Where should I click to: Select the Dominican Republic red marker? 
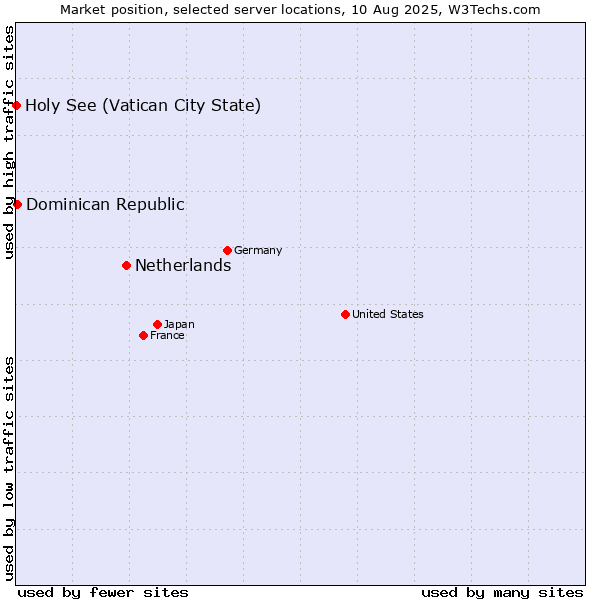click(17, 204)
